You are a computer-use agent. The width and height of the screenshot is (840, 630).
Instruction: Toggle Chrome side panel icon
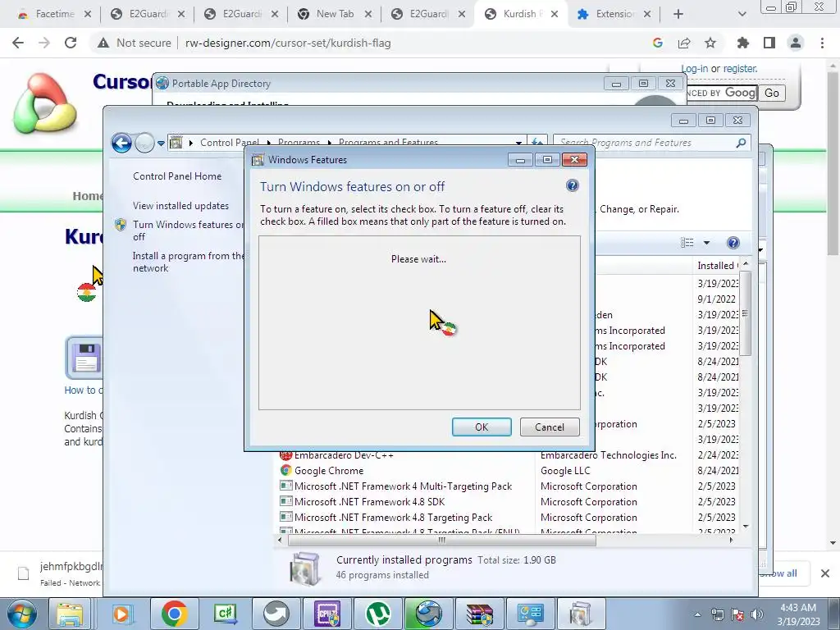coord(769,43)
